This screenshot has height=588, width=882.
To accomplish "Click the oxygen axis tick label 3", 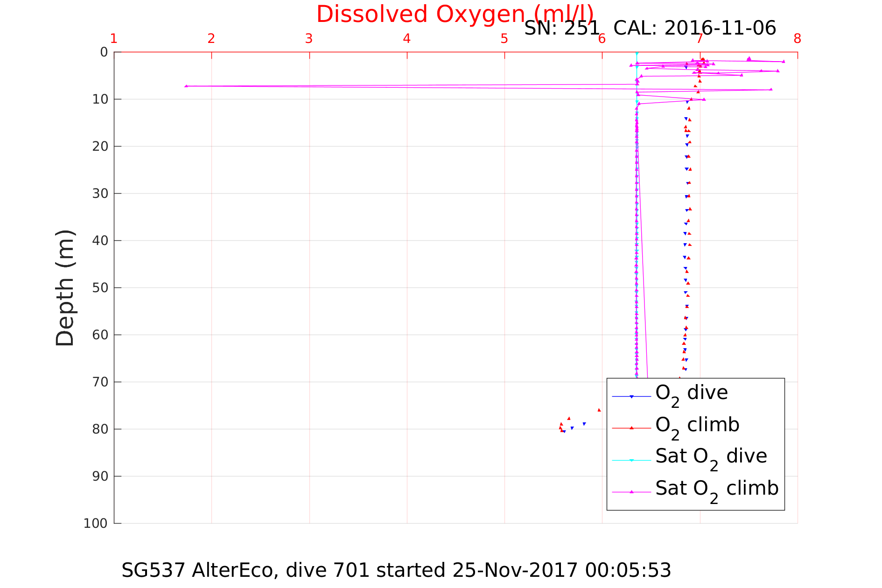I will point(309,39).
